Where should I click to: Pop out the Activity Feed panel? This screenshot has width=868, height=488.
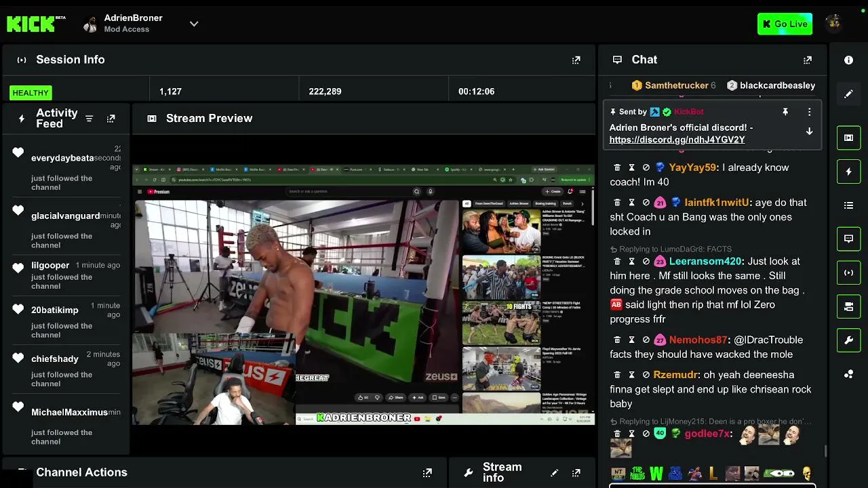click(111, 119)
